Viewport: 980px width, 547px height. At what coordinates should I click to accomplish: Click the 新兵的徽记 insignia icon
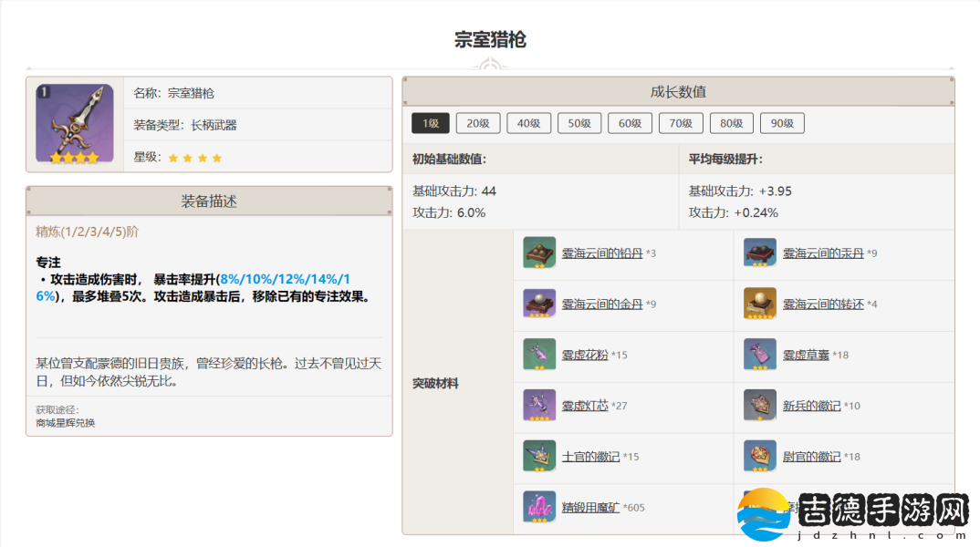[x=759, y=406]
